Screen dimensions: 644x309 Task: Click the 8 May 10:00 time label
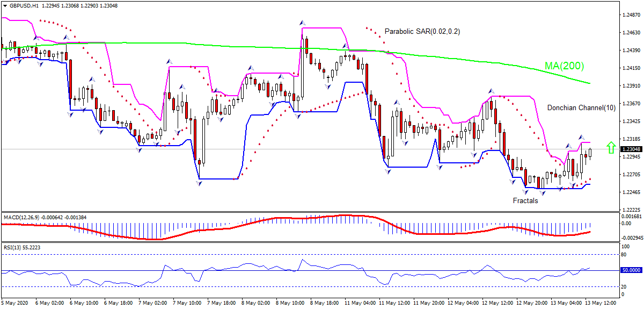pos(290,303)
